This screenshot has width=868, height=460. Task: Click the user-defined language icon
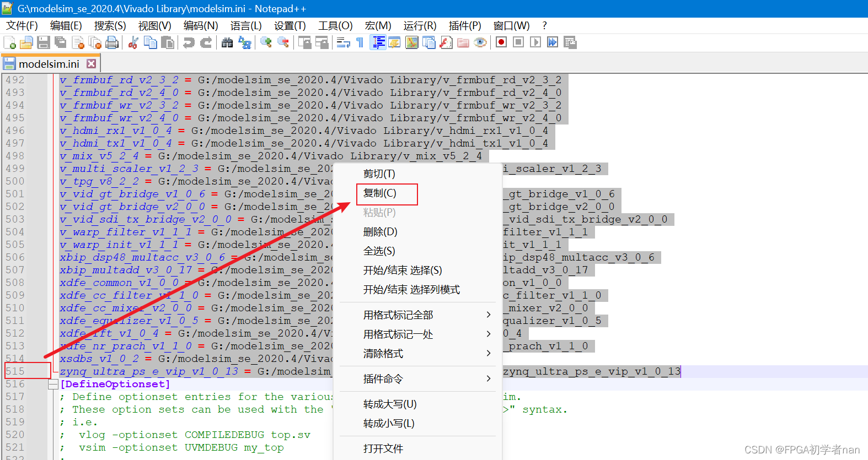[395, 42]
